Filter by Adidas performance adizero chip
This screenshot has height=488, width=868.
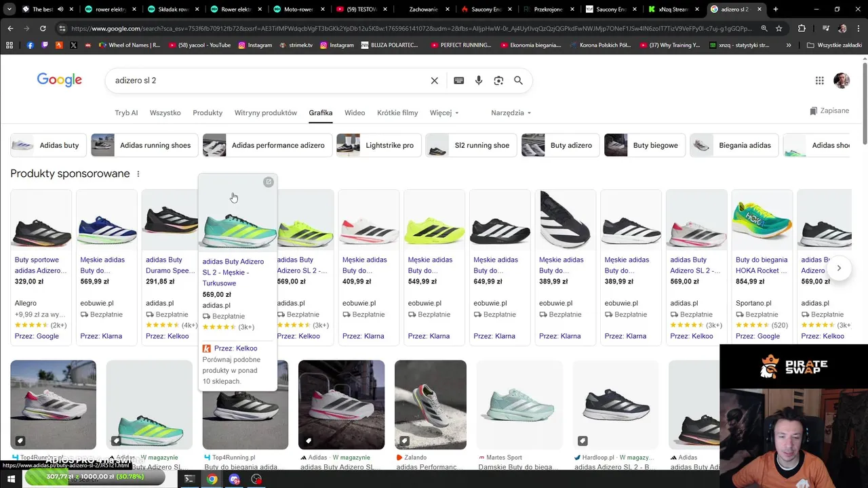[x=267, y=145]
